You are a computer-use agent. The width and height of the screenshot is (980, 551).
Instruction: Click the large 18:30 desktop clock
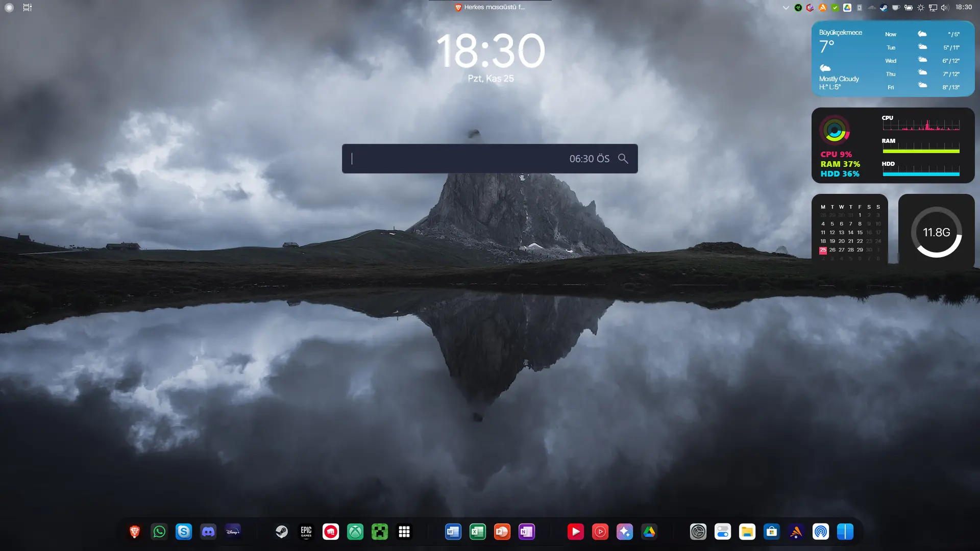click(x=491, y=51)
